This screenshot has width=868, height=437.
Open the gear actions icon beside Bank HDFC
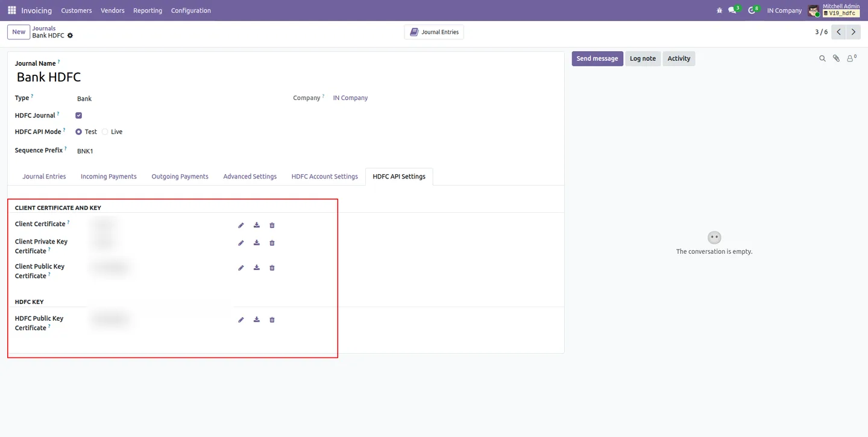click(x=70, y=36)
